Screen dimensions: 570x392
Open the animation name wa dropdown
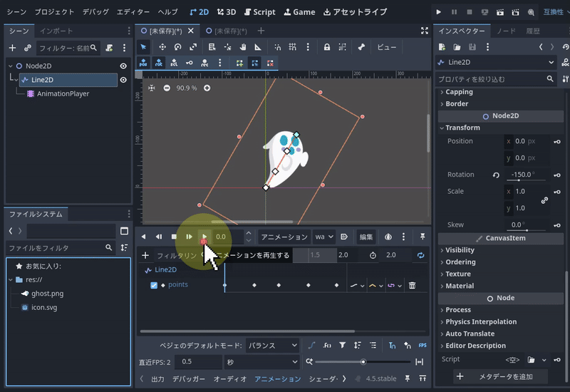[x=324, y=237]
